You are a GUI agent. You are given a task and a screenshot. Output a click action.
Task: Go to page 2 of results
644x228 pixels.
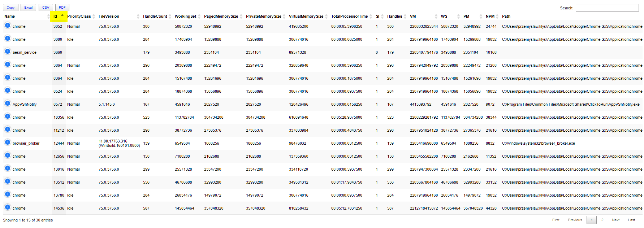point(602,220)
